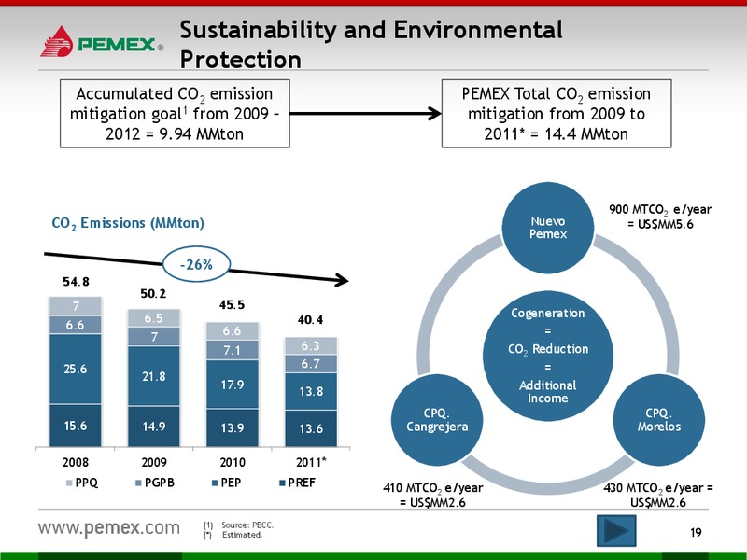Click the 7.1 segment in 2010 bar
This screenshot has height=560, width=747.
coord(232,351)
